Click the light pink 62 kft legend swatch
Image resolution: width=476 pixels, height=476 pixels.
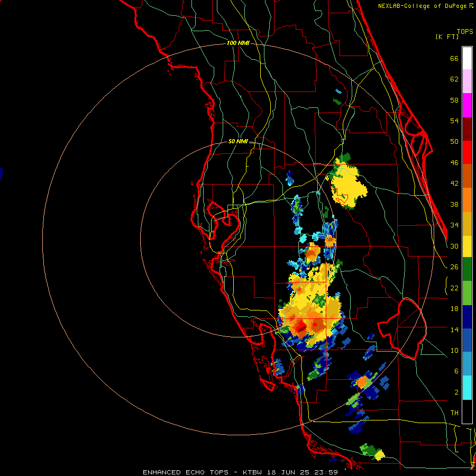467,81
